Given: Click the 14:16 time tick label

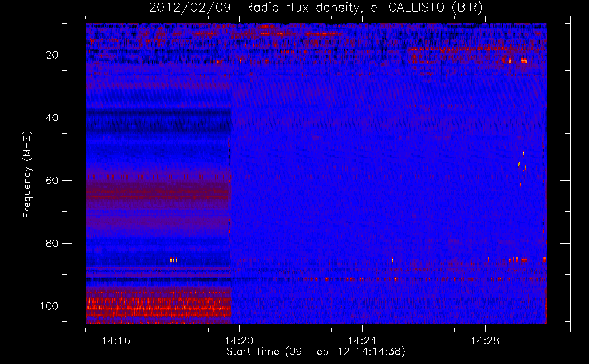Looking at the screenshot, I should tap(116, 341).
